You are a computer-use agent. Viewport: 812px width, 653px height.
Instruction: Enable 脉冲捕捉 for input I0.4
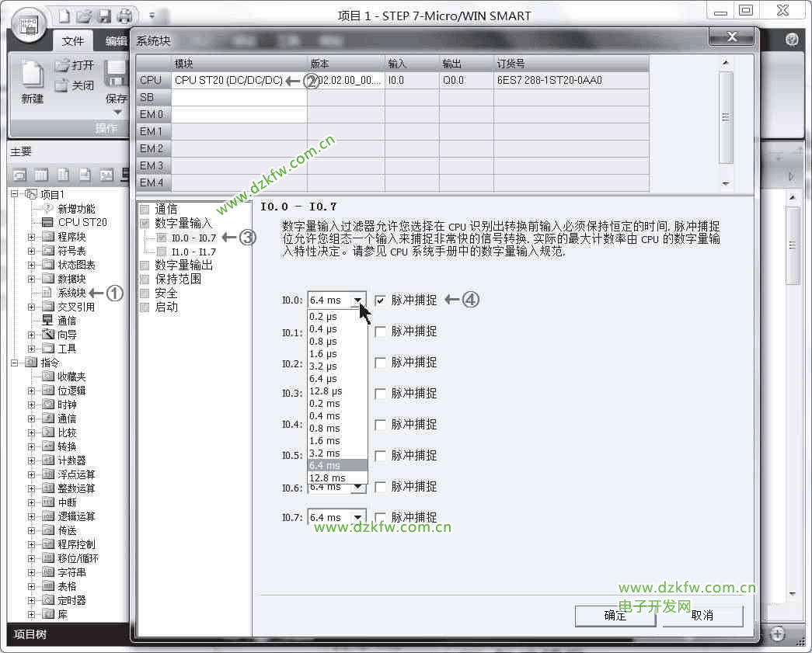380,425
